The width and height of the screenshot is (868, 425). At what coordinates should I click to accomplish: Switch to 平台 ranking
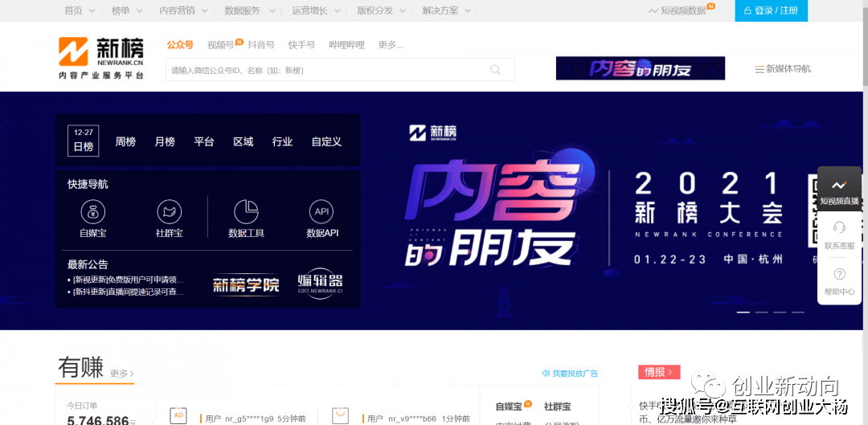point(204,141)
